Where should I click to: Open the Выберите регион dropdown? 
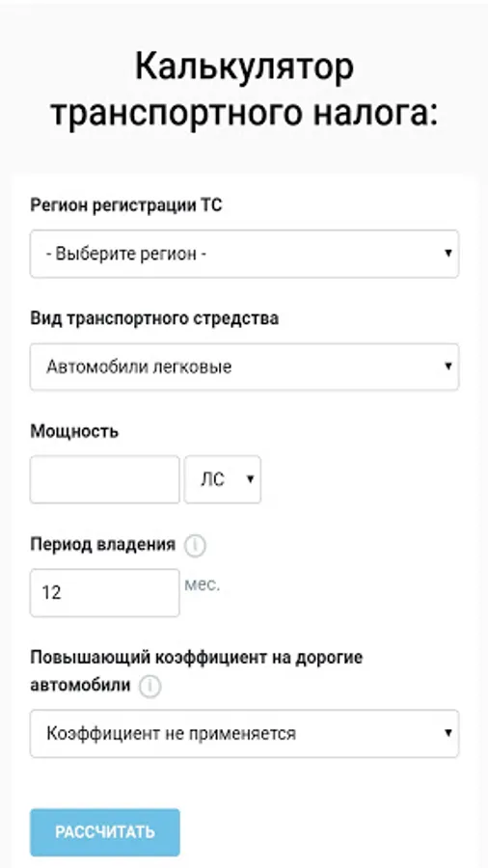pyautogui.click(x=244, y=254)
